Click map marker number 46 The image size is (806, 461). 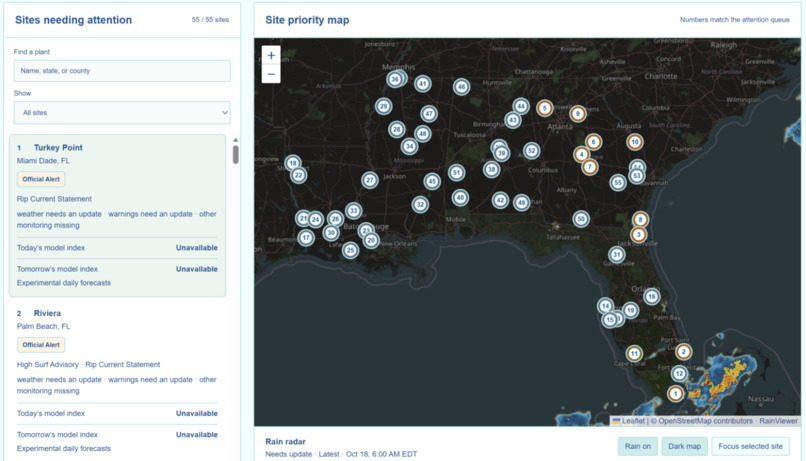(461, 87)
